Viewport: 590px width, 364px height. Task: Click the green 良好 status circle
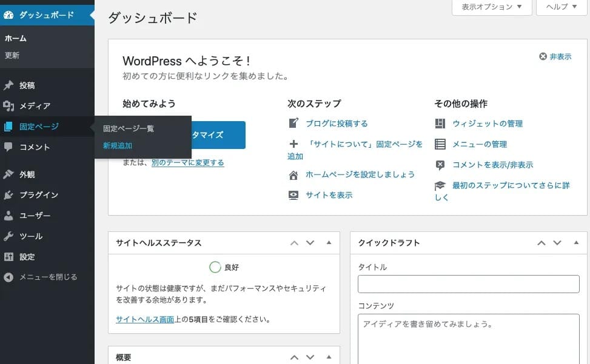click(215, 267)
